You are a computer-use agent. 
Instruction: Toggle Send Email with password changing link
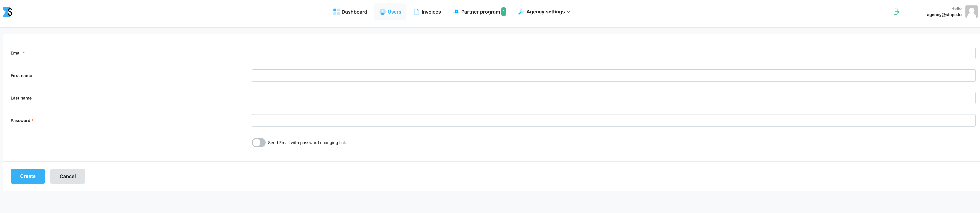click(x=259, y=142)
